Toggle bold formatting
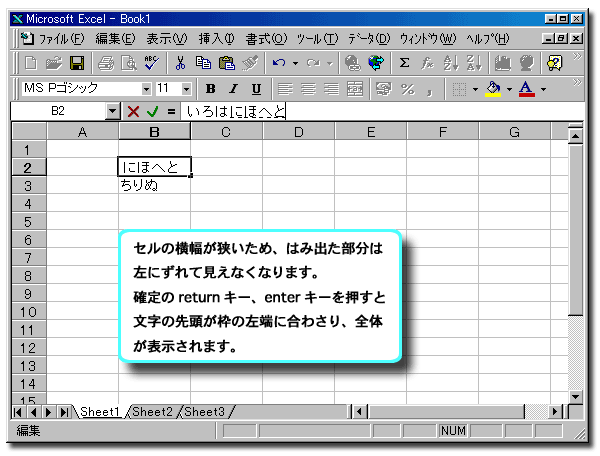This screenshot has width=600, height=456. click(210, 89)
